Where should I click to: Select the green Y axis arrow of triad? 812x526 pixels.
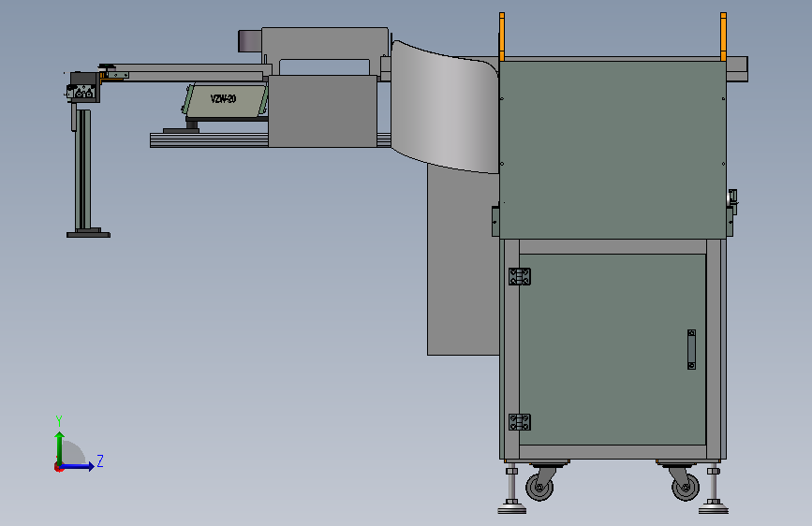point(60,448)
